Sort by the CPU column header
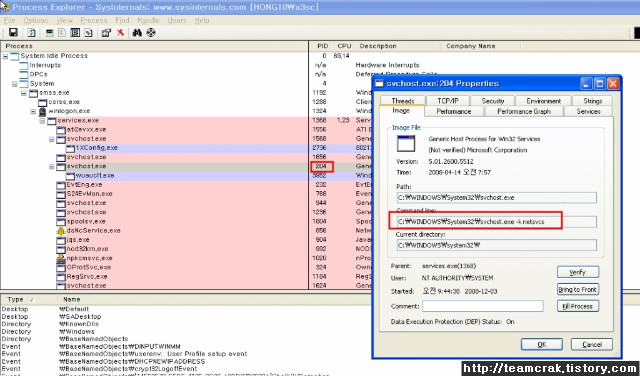 [x=344, y=46]
